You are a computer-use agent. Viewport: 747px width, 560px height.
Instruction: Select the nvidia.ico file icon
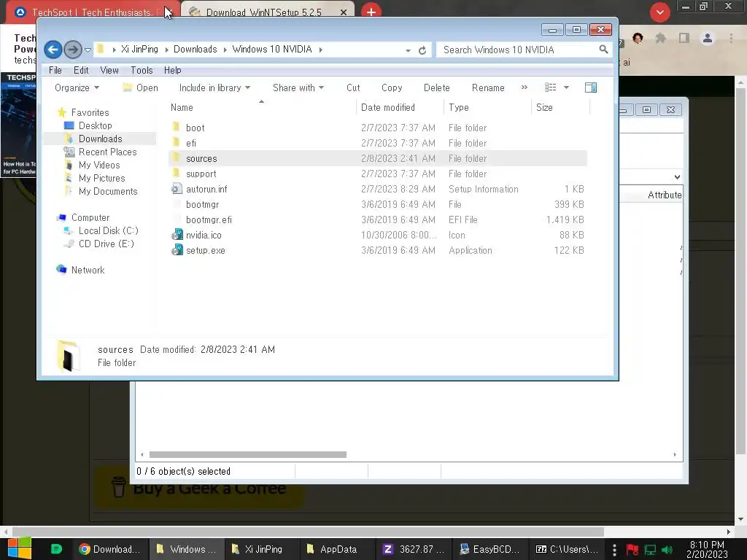(177, 235)
